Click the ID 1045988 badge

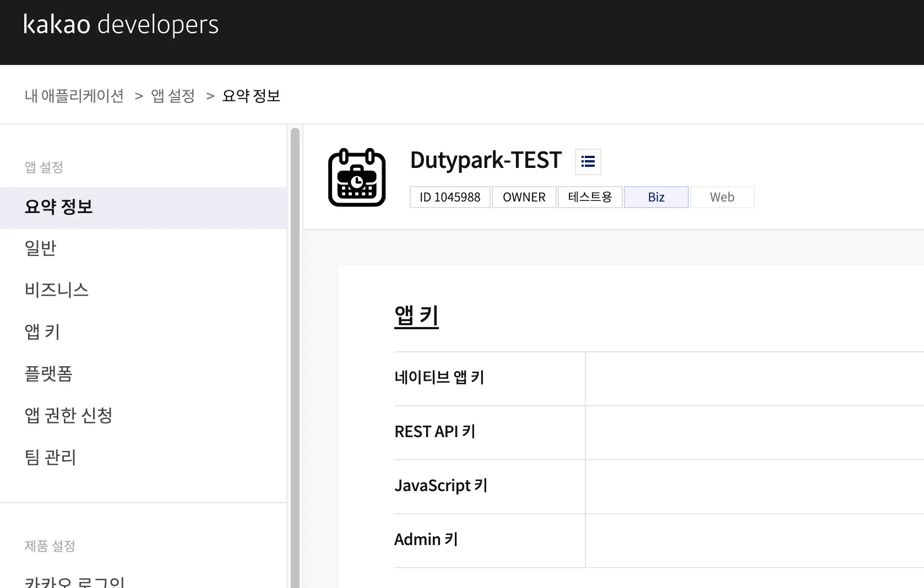pyautogui.click(x=450, y=197)
